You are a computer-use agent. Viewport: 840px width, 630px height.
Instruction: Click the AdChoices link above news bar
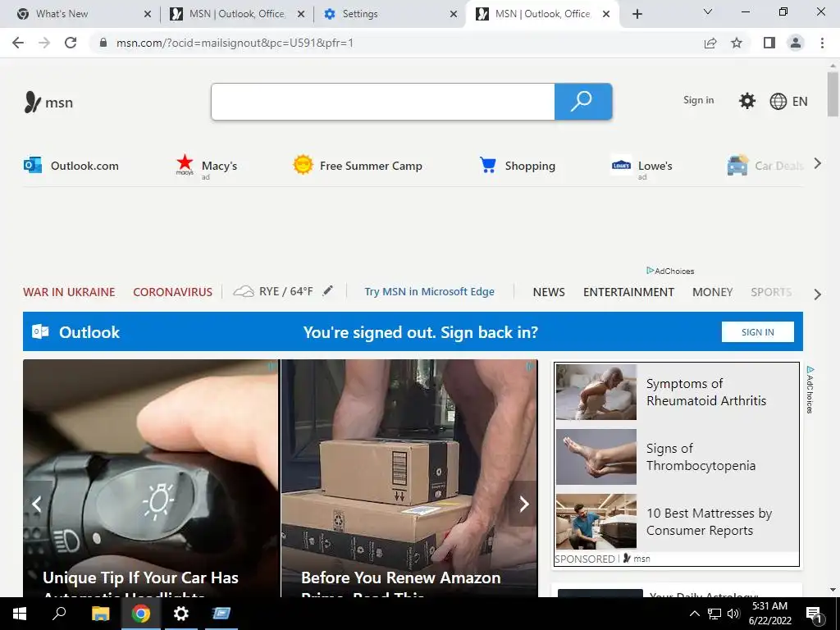tap(670, 271)
